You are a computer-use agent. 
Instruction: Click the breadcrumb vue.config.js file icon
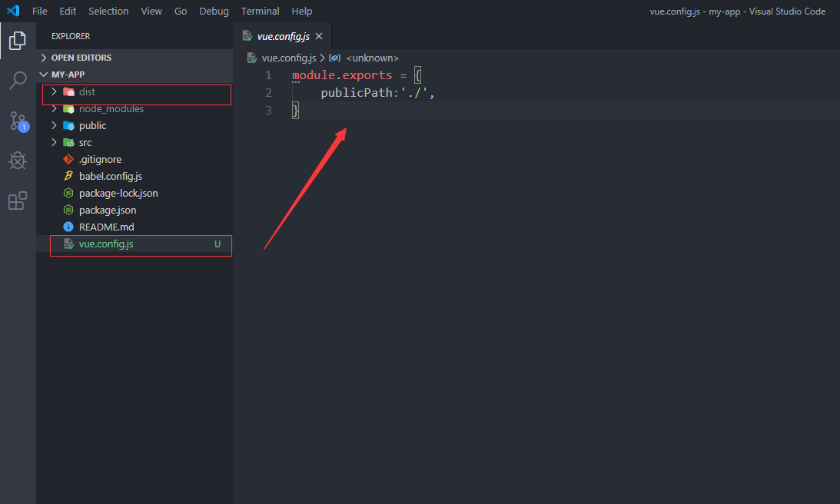coord(252,58)
